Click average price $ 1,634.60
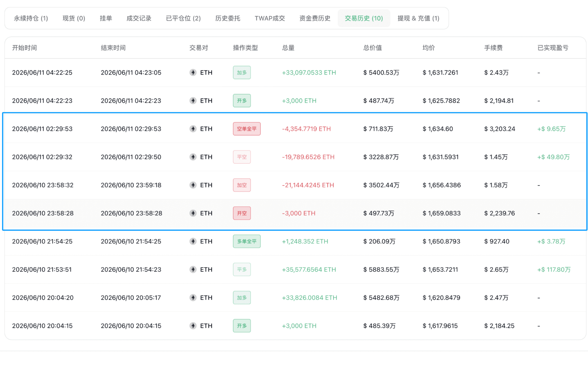The width and height of the screenshot is (588, 367). click(x=438, y=129)
